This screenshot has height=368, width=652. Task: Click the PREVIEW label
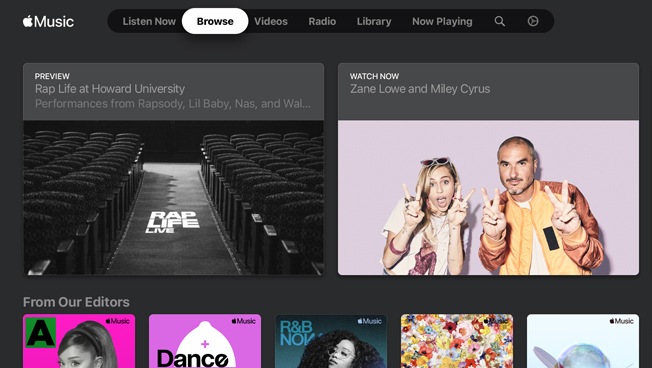(x=52, y=76)
